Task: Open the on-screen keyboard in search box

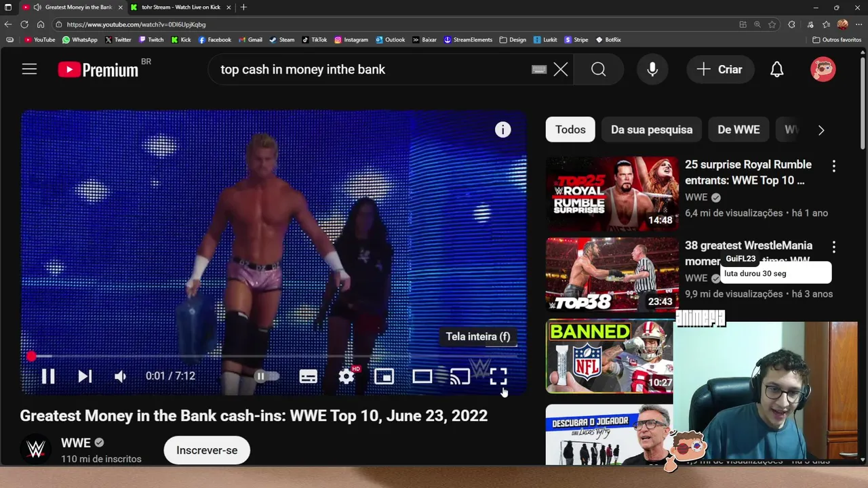Action: click(x=539, y=69)
